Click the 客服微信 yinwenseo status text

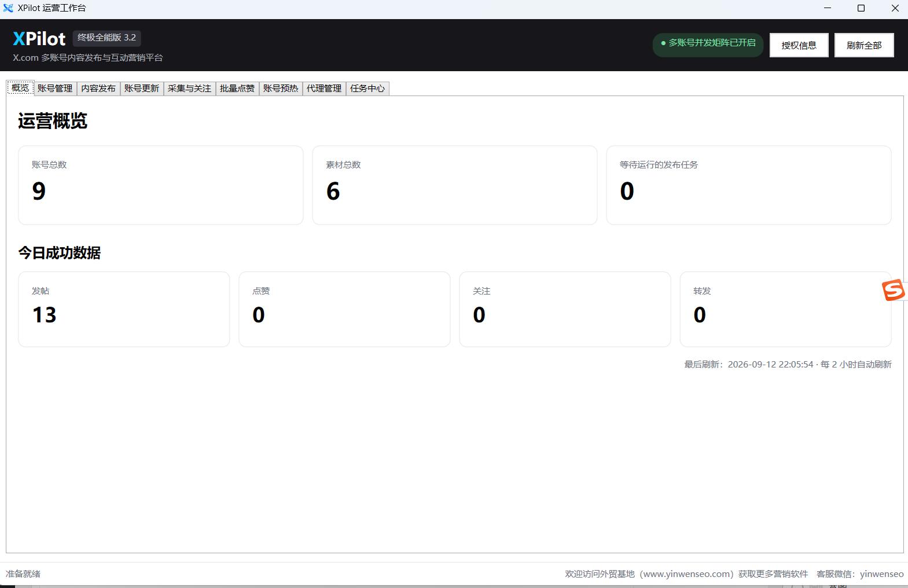click(860, 574)
